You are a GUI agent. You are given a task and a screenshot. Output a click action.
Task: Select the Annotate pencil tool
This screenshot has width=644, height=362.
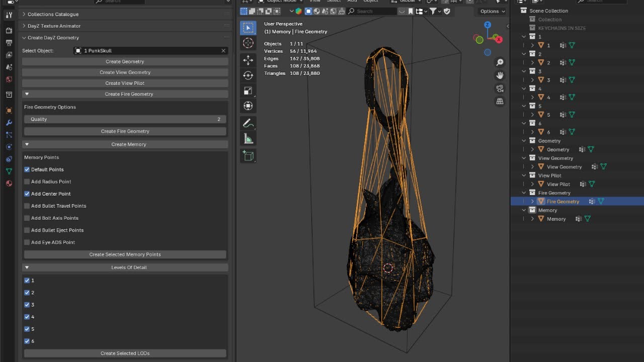[x=248, y=123]
